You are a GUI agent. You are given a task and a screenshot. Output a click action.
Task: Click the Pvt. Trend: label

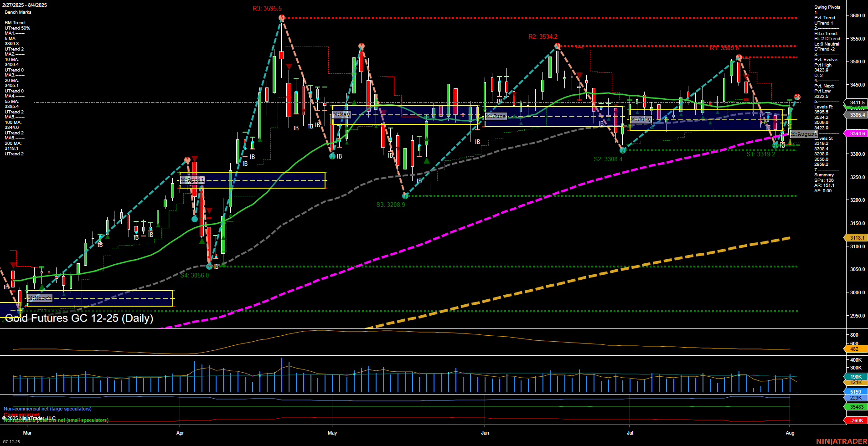pos(825,18)
